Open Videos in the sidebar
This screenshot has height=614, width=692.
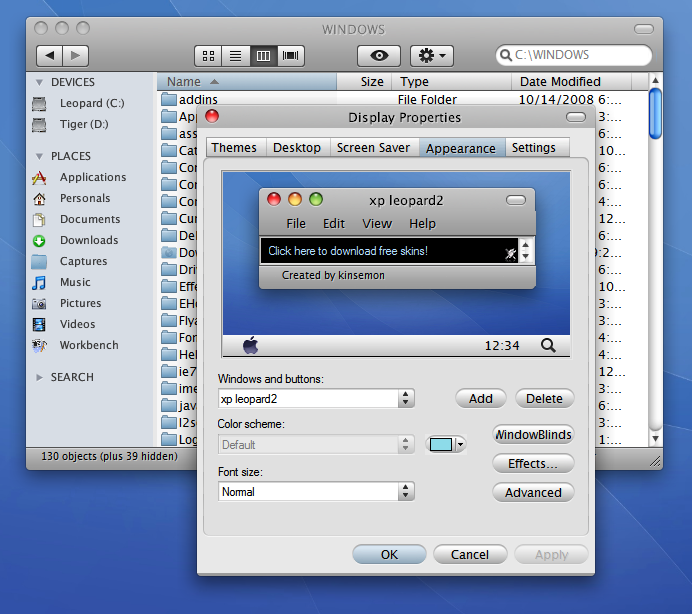click(64, 324)
